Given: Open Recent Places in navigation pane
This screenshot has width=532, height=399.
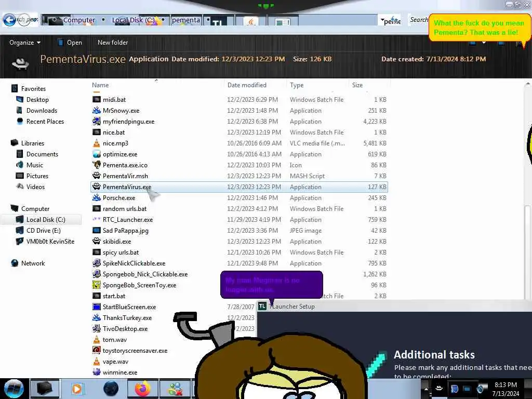Looking at the screenshot, I should 45,122.
